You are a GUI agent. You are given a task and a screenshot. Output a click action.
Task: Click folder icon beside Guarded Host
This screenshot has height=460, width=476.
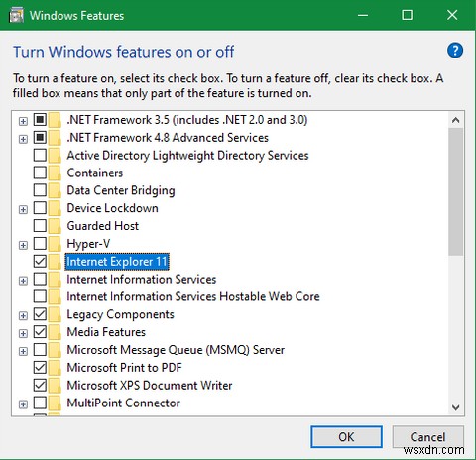[55, 226]
